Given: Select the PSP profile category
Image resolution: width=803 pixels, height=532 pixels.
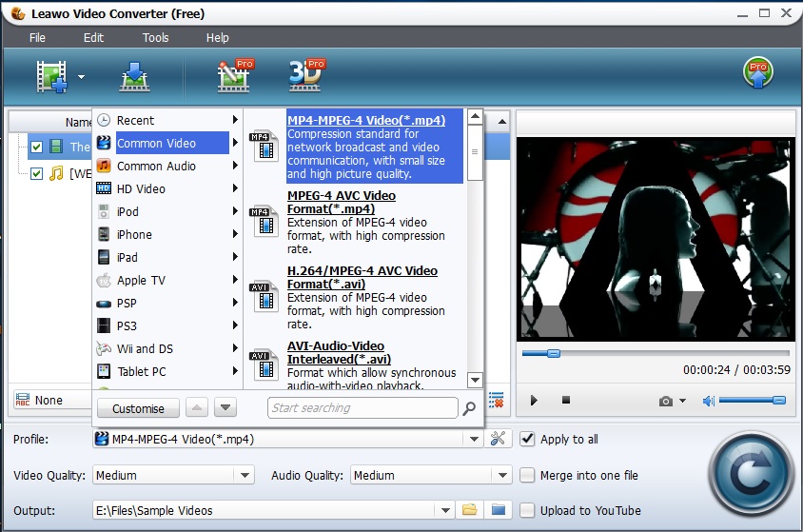Looking at the screenshot, I should (x=167, y=304).
